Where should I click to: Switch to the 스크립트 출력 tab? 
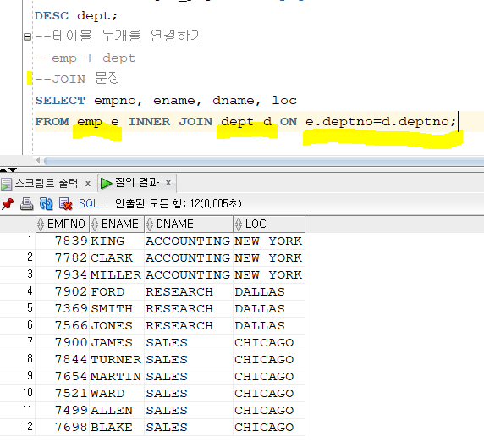click(x=47, y=183)
